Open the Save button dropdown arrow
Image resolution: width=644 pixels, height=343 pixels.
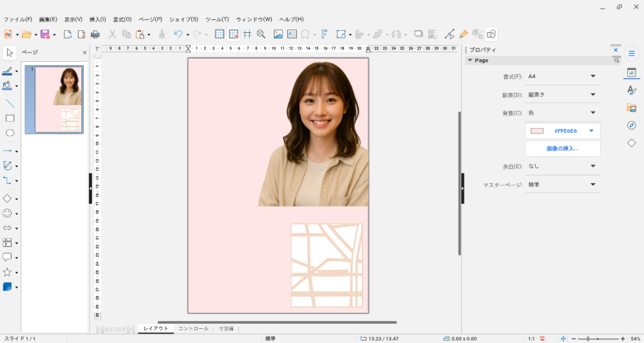54,35
